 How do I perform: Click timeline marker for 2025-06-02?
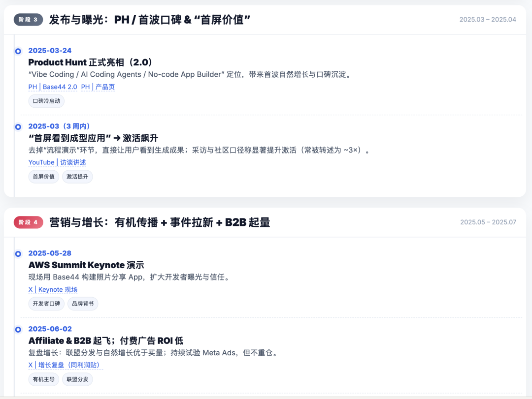pos(18,330)
